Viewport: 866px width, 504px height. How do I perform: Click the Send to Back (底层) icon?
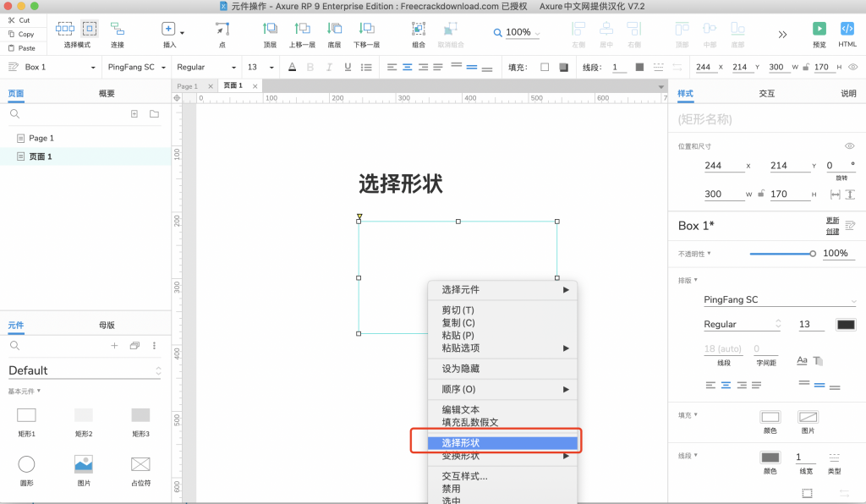334,29
